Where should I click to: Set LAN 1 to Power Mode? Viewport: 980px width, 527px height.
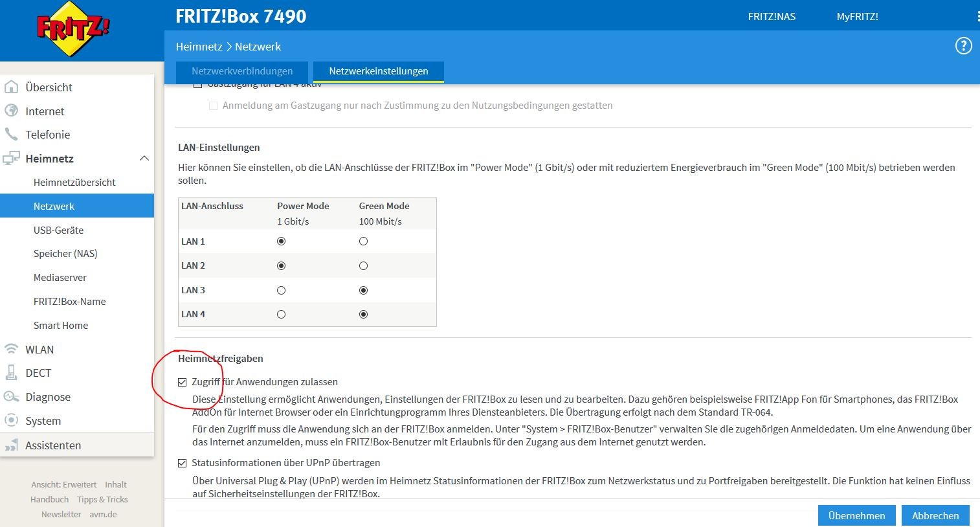281,241
